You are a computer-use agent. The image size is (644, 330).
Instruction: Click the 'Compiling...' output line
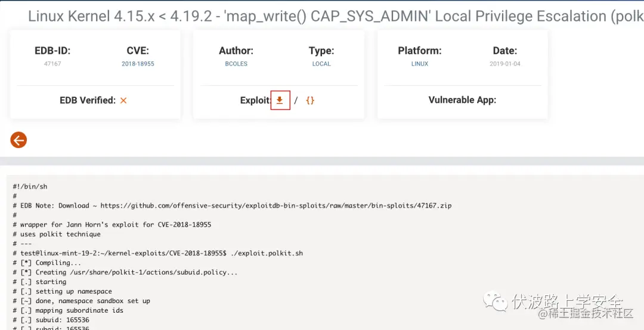(x=47, y=263)
